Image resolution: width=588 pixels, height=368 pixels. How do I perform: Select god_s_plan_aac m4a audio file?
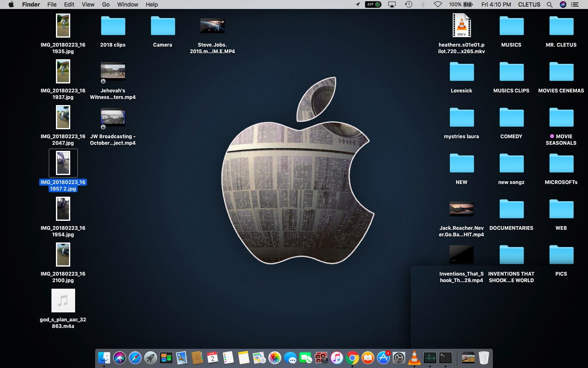point(63,301)
